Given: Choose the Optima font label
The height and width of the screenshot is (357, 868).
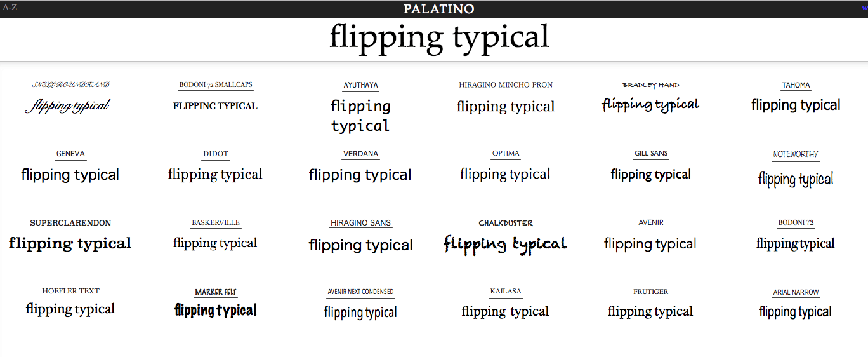Looking at the screenshot, I should [506, 154].
